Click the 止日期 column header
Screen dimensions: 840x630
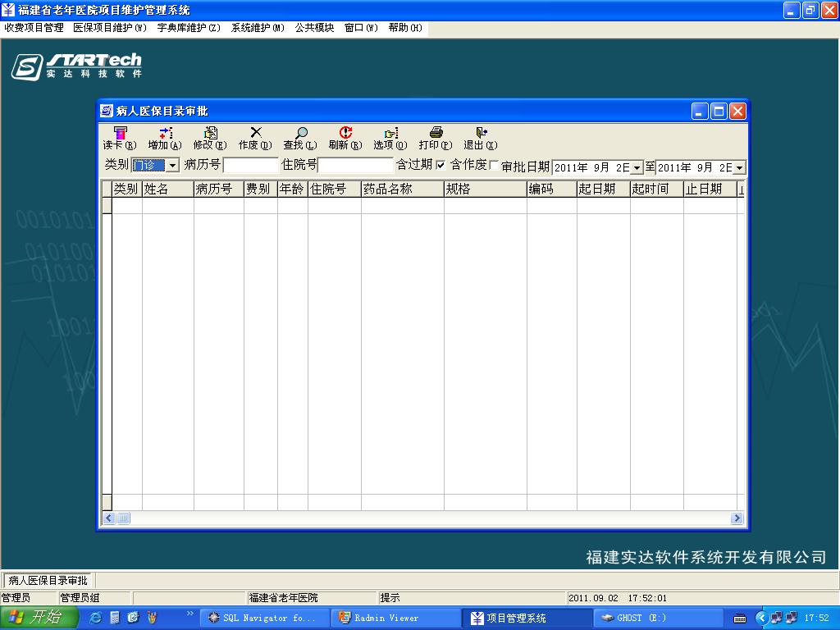pyautogui.click(x=710, y=189)
